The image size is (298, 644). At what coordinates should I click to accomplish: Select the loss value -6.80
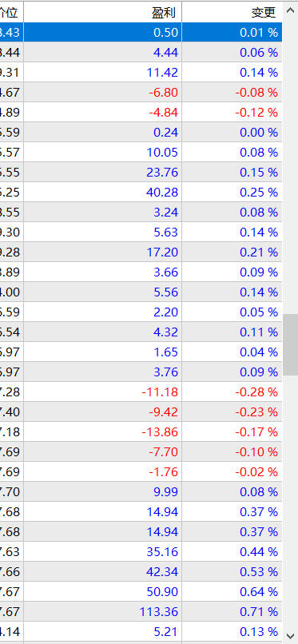point(163,93)
